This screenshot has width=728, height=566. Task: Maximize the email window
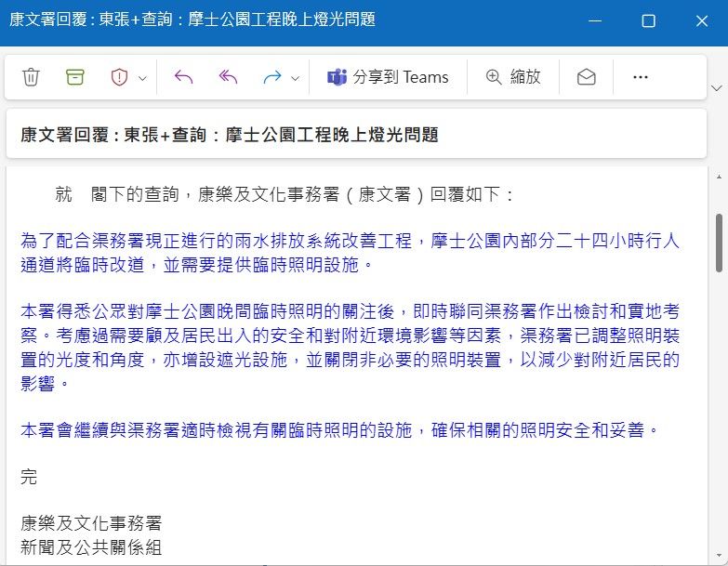(649, 20)
